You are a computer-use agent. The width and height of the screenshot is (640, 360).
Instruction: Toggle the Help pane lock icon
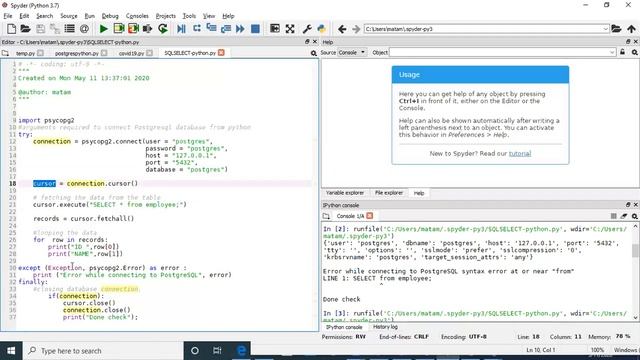622,52
